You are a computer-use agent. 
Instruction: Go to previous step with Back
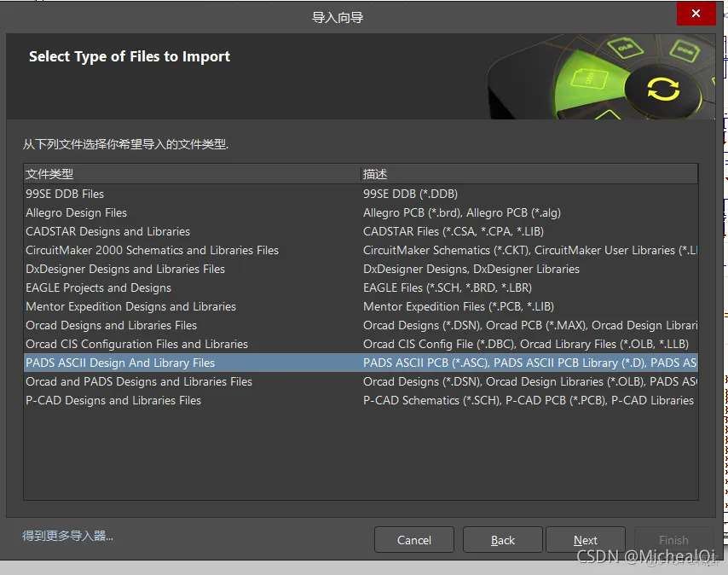[x=502, y=540]
